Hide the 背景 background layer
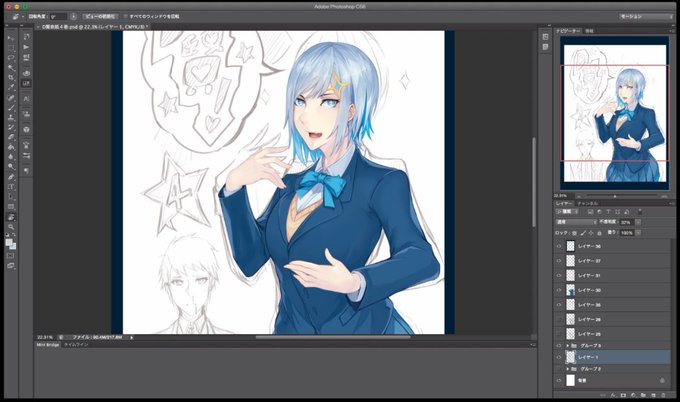Viewport: 680px width, 402px height. (559, 381)
